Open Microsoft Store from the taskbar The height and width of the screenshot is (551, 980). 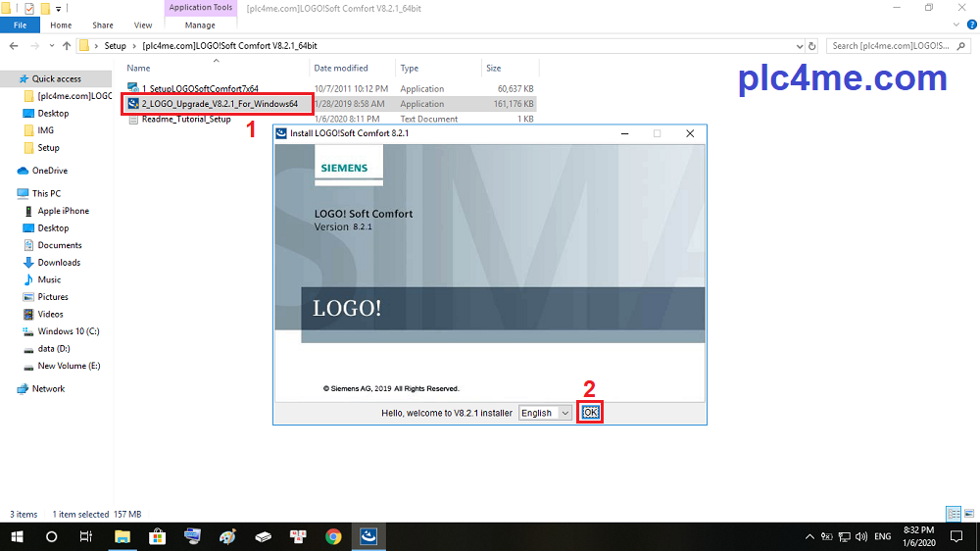coord(157,536)
